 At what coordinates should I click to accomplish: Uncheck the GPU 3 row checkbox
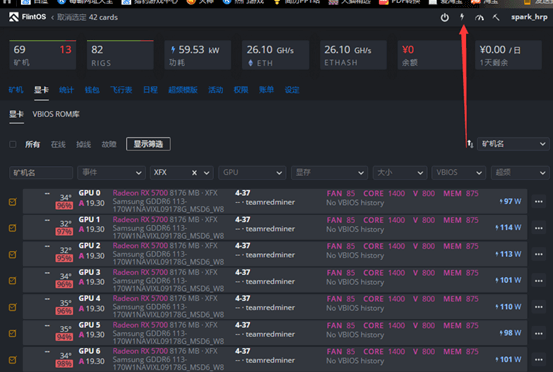click(x=13, y=281)
